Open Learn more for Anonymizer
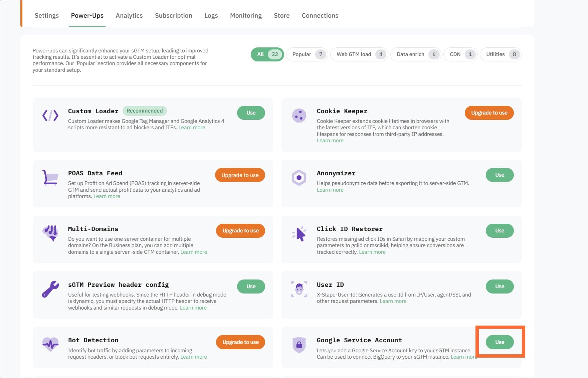The width and height of the screenshot is (588, 378). click(330, 190)
